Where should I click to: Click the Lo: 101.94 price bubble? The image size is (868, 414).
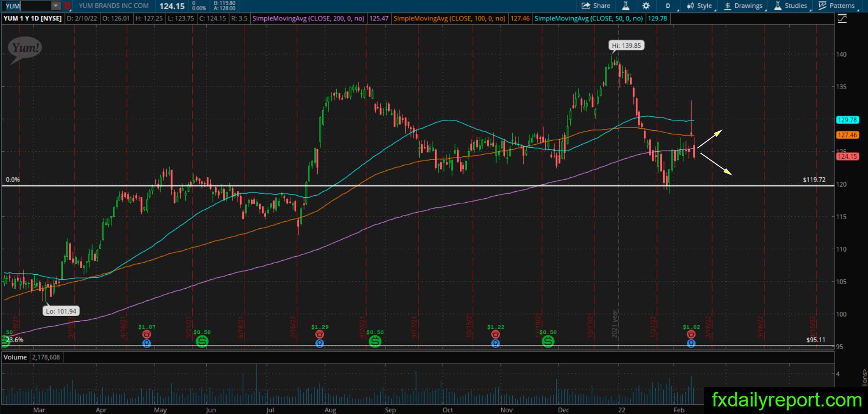point(61,311)
